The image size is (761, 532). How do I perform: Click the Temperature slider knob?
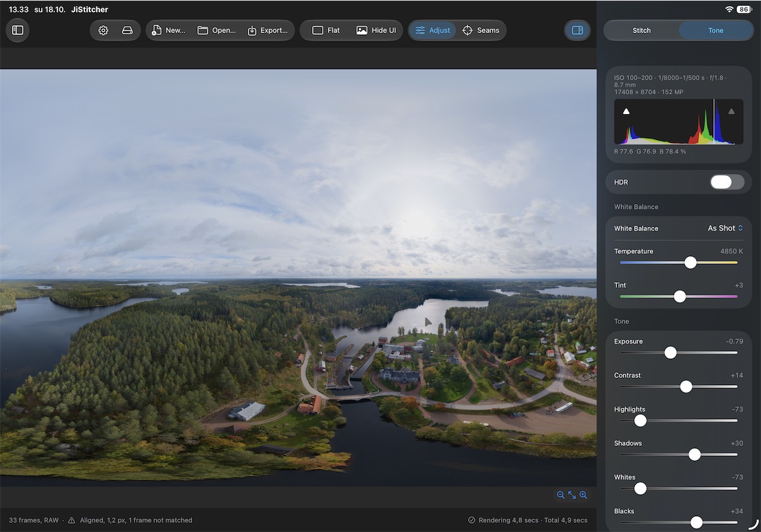[x=691, y=263]
